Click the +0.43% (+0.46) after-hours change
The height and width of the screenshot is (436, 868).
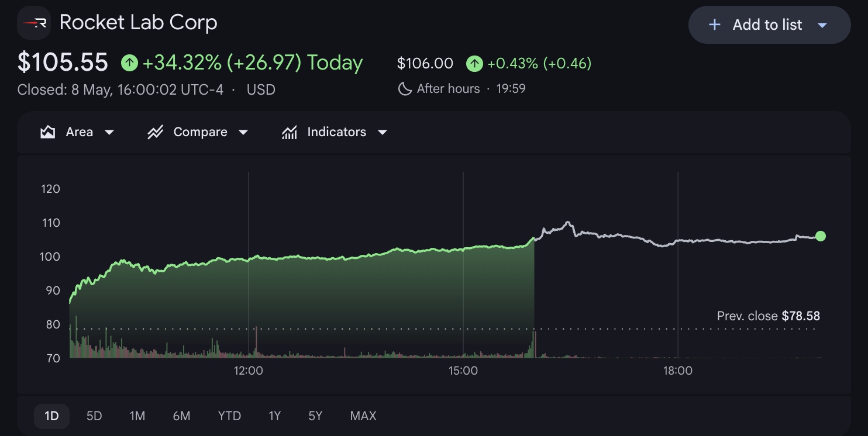pos(539,63)
